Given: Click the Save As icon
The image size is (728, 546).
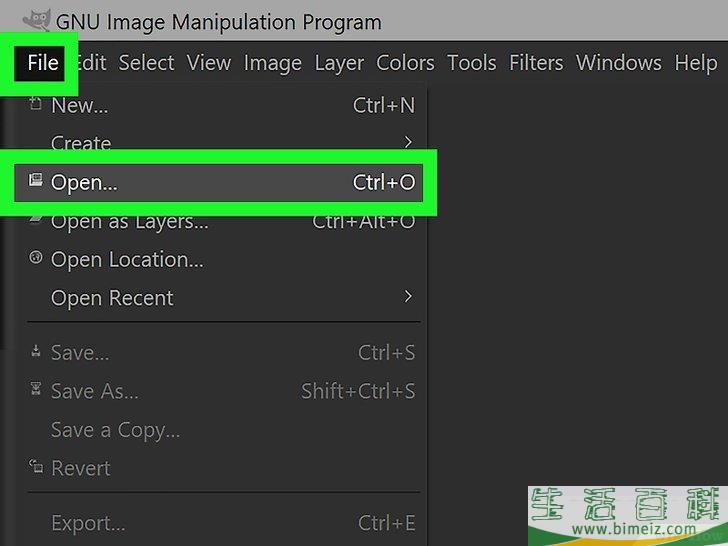Looking at the screenshot, I should tap(36, 389).
